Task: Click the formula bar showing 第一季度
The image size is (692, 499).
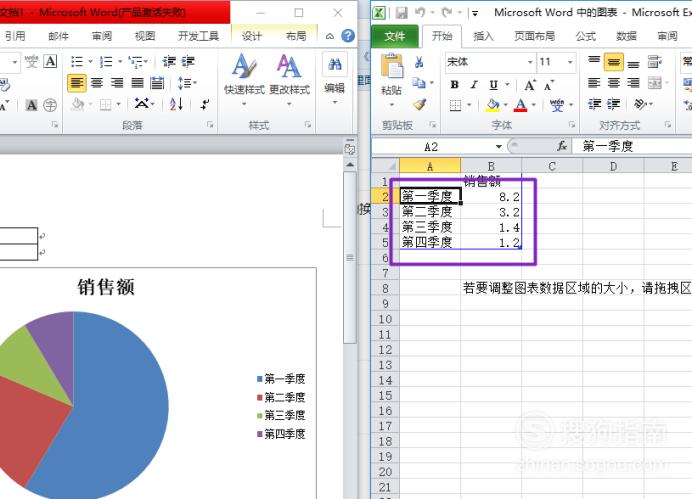Action: 632,146
